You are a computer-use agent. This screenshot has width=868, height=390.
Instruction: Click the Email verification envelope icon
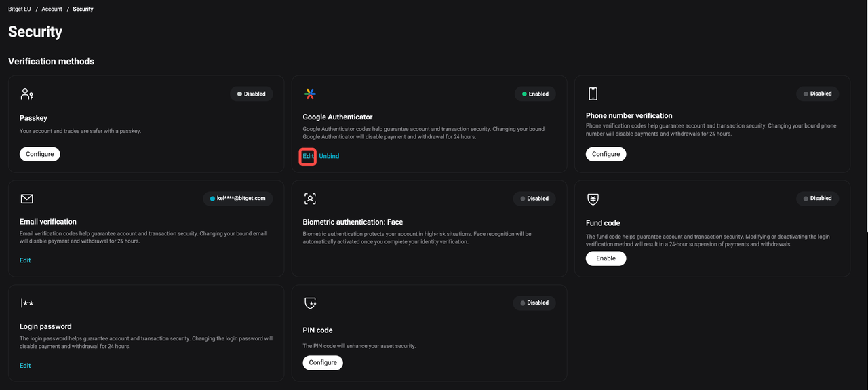(x=27, y=199)
